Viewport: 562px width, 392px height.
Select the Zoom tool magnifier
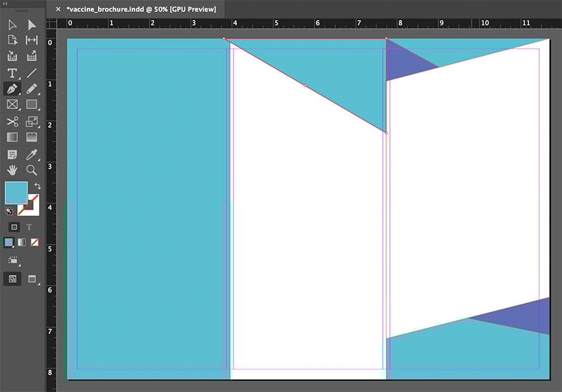pos(32,170)
